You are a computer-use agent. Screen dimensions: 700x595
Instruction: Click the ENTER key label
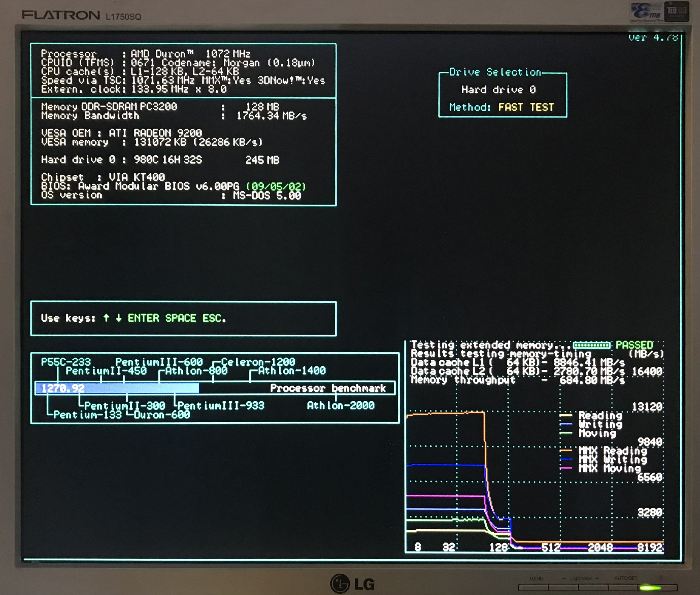click(143, 318)
